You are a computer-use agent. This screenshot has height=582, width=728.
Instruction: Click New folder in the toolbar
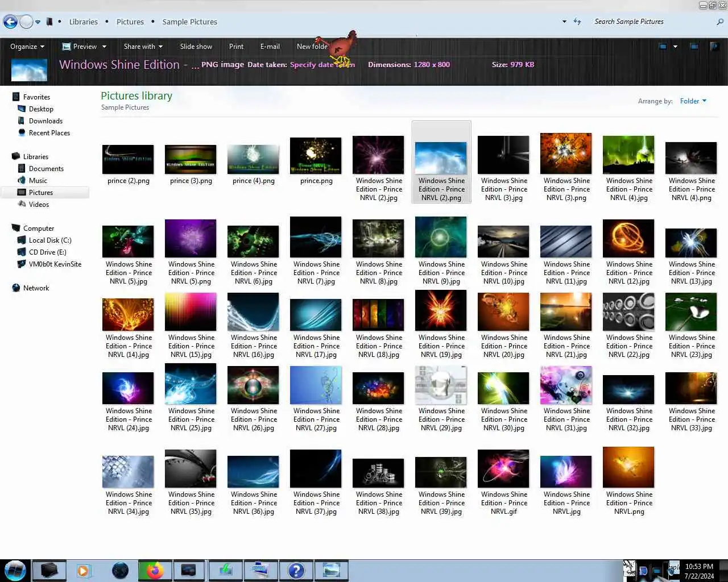click(x=312, y=47)
